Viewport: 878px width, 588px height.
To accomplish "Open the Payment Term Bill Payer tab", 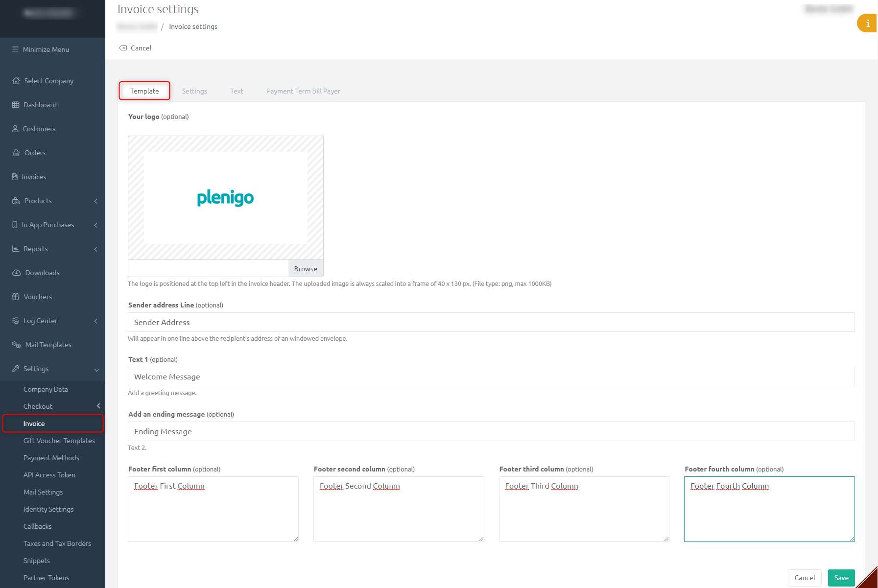I will pyautogui.click(x=303, y=91).
